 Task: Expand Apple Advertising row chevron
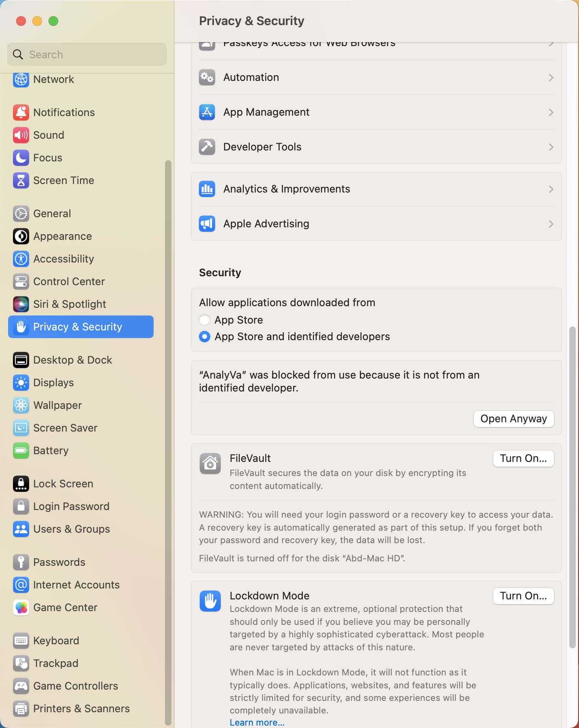coord(551,224)
